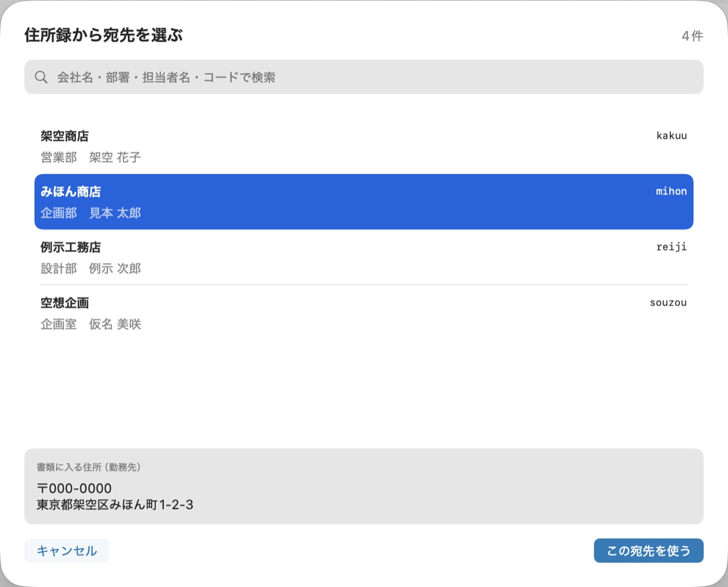Click the 書類に入る住所(勤務先) label
Screen dimensions: 728x587
(x=89, y=467)
